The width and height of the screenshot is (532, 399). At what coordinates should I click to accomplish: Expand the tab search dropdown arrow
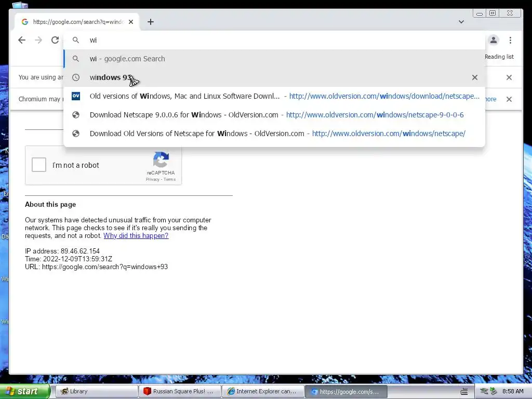coord(461,22)
